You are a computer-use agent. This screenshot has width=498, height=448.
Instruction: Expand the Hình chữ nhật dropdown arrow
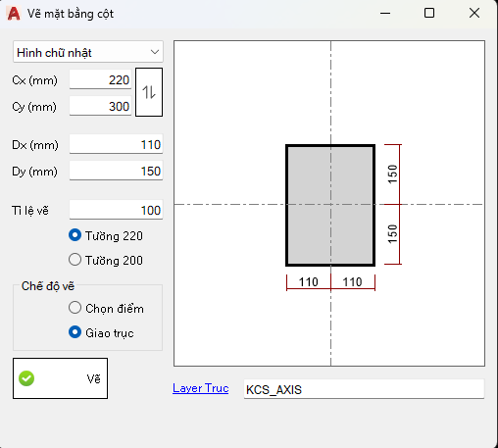click(x=155, y=52)
